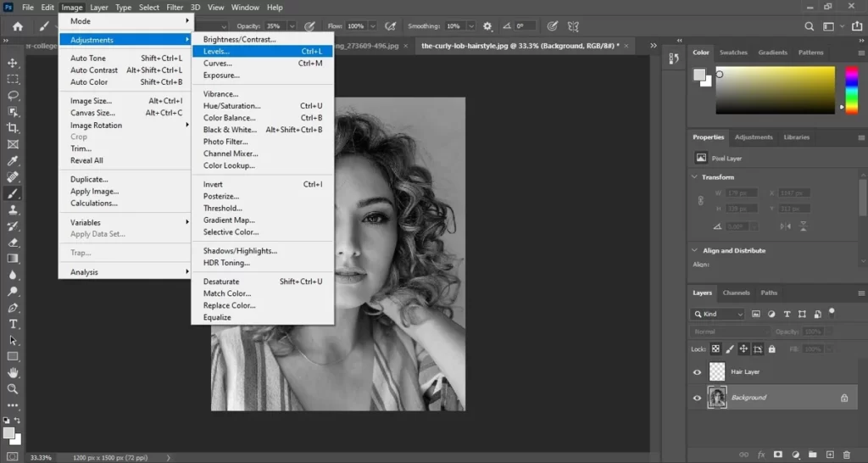This screenshot has width=868, height=463.
Task: Toggle type layer filter icon
Action: click(787, 314)
